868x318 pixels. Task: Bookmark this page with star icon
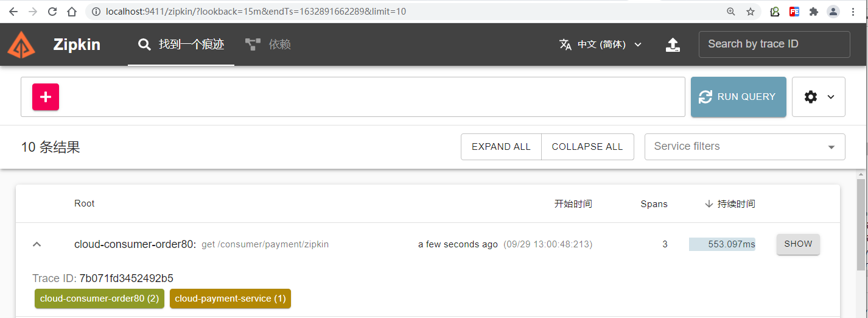[x=751, y=12]
